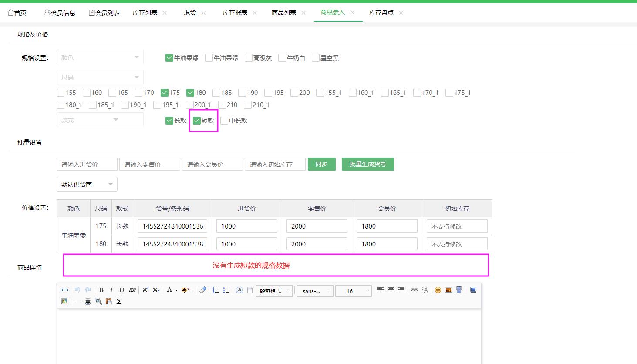Open the 会员列表 tab
The height and width of the screenshot is (364, 637).
click(x=104, y=13)
